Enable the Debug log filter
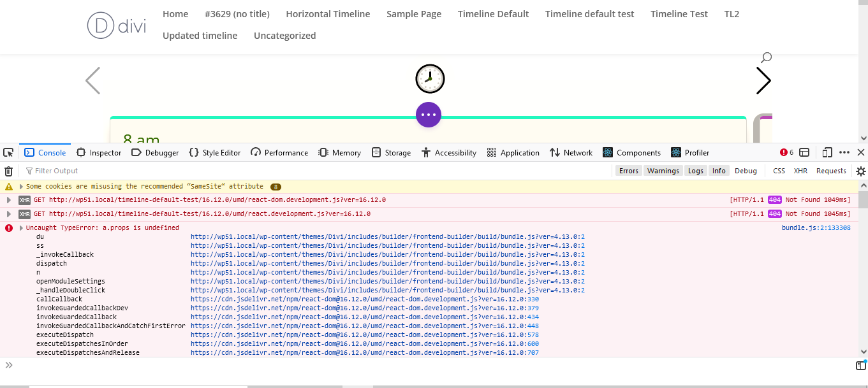 click(746, 170)
